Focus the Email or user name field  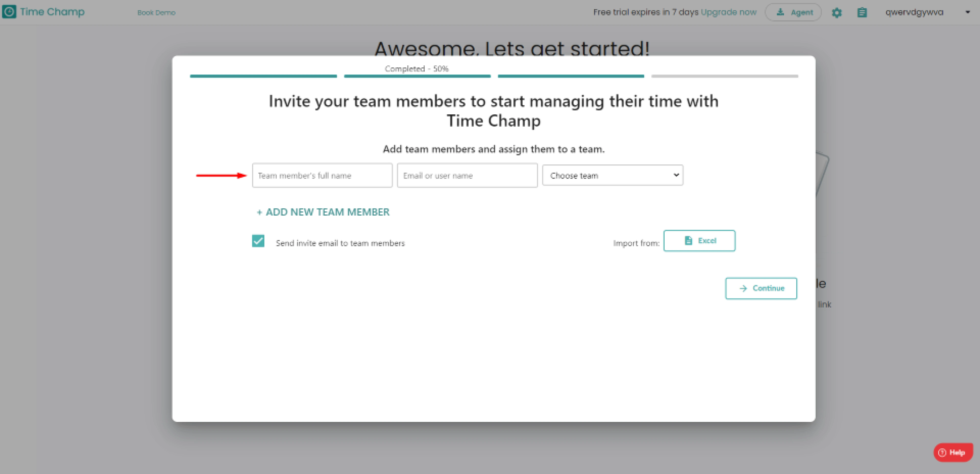(x=467, y=175)
